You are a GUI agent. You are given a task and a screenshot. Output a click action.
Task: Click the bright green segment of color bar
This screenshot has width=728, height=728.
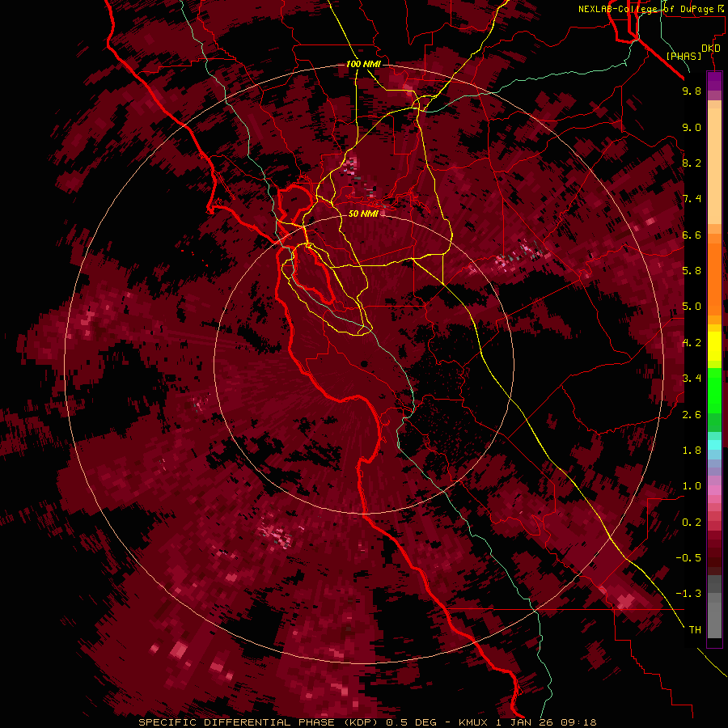pos(714,390)
